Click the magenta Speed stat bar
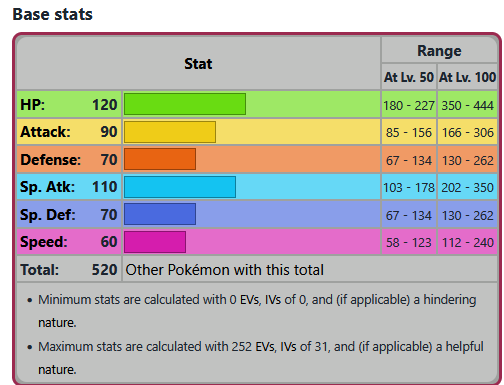 click(x=155, y=242)
